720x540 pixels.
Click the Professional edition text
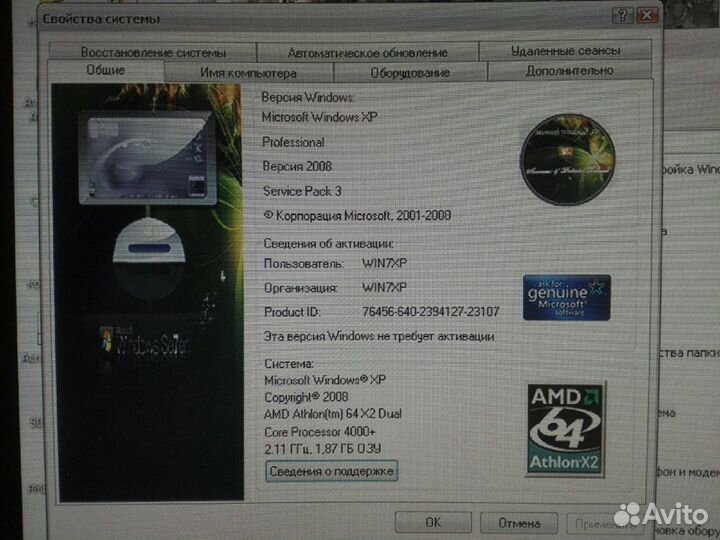click(x=293, y=142)
